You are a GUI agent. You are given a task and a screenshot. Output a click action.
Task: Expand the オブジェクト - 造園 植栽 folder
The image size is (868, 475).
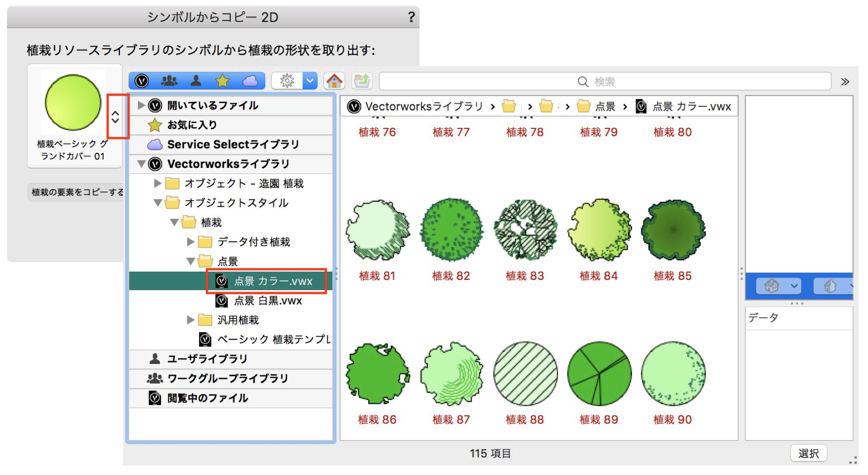(x=158, y=183)
